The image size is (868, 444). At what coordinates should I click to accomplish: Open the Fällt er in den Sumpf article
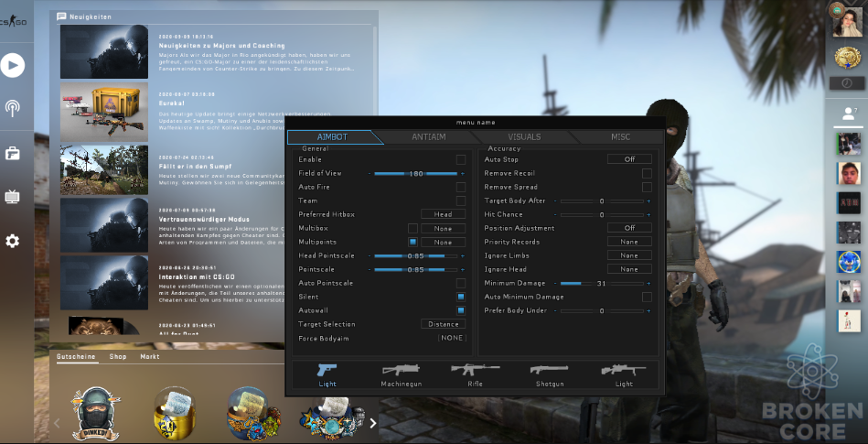[x=195, y=167]
